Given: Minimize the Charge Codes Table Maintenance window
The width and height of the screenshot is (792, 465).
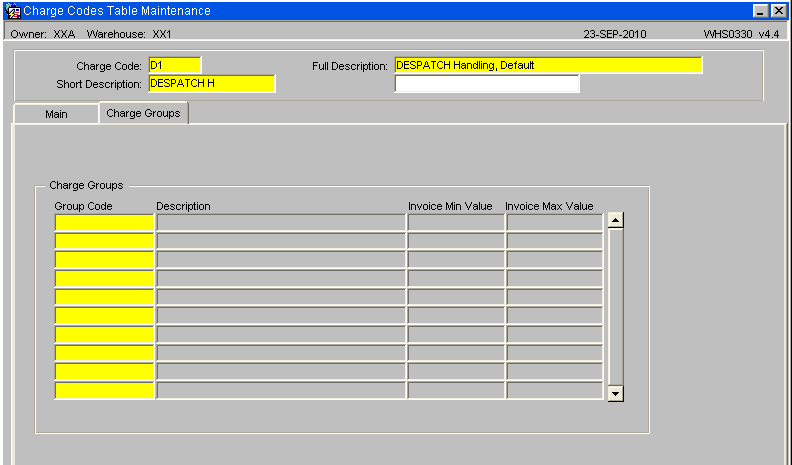Looking at the screenshot, I should click(x=761, y=11).
